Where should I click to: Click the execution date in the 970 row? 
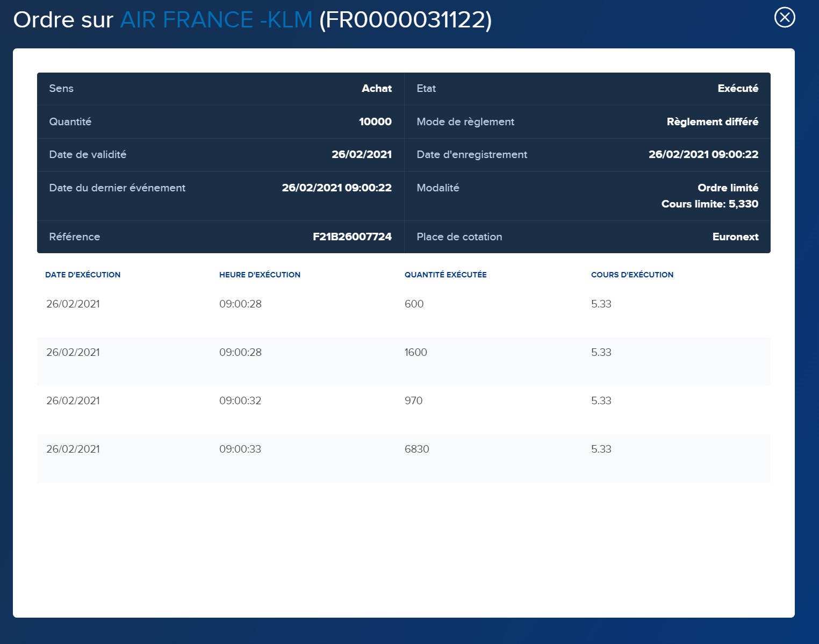(x=73, y=400)
